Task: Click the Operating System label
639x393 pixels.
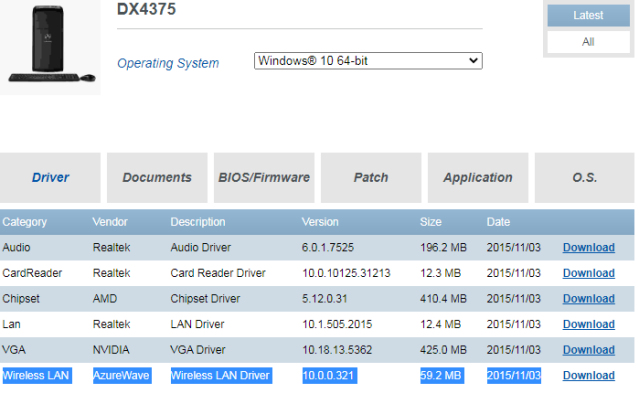Action: tap(168, 63)
